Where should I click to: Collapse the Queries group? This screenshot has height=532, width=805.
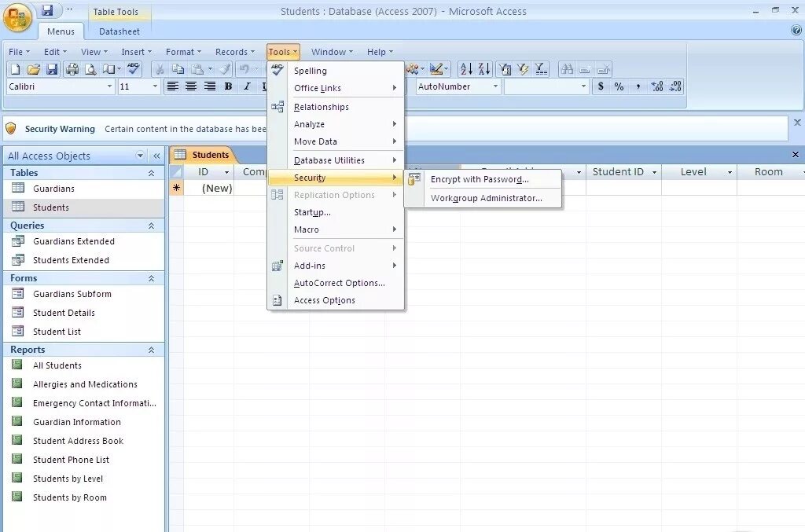[x=151, y=226]
